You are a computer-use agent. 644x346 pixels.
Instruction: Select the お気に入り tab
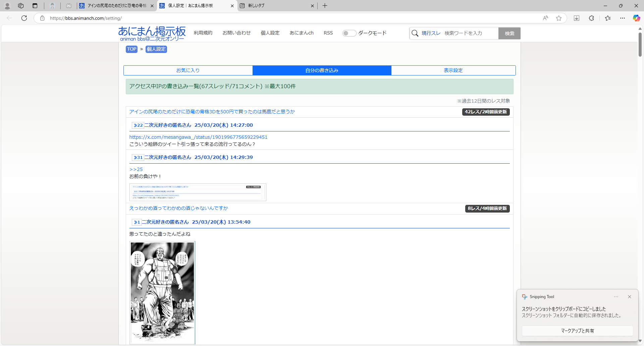click(x=188, y=70)
